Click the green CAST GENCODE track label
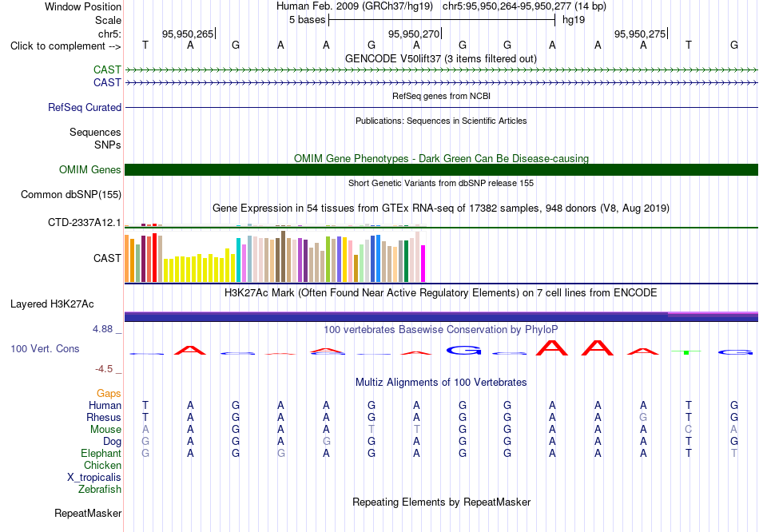 tap(107, 69)
